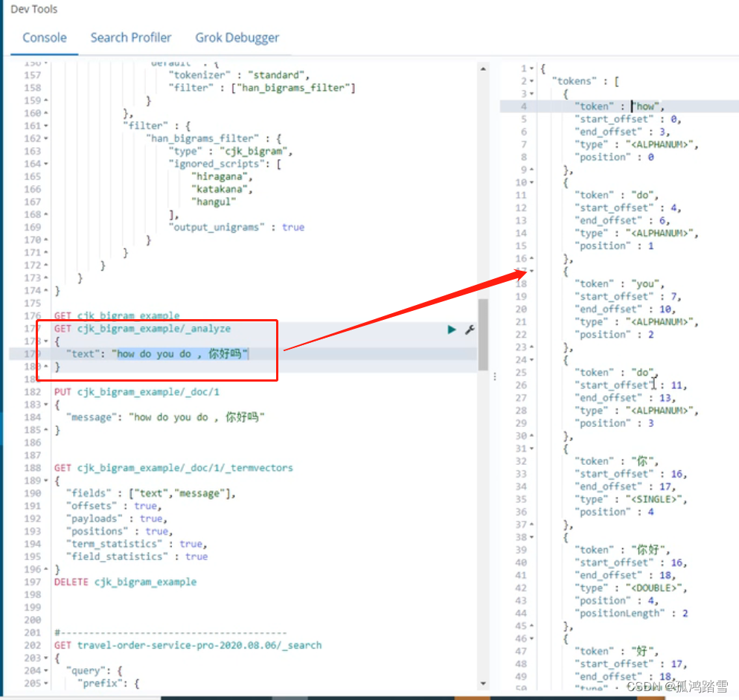The width and height of the screenshot is (739, 700).
Task: Collapse the fold at editor line 203
Action: (x=45, y=658)
